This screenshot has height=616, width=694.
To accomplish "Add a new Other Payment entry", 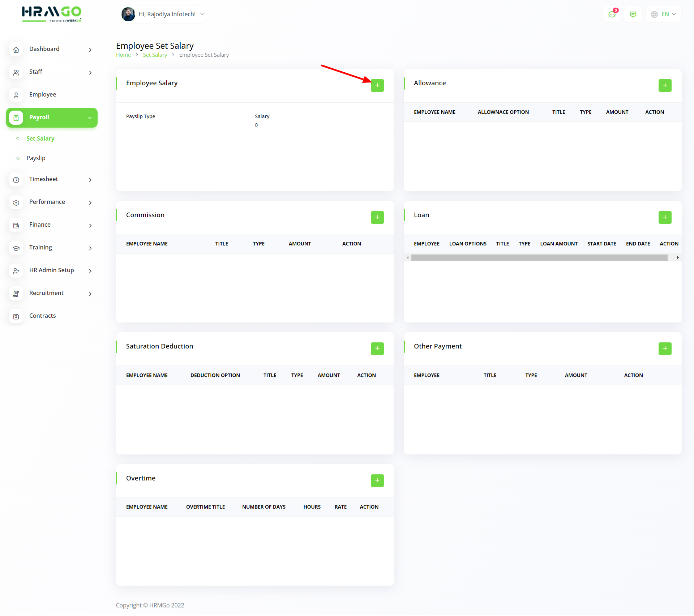I will tap(665, 348).
